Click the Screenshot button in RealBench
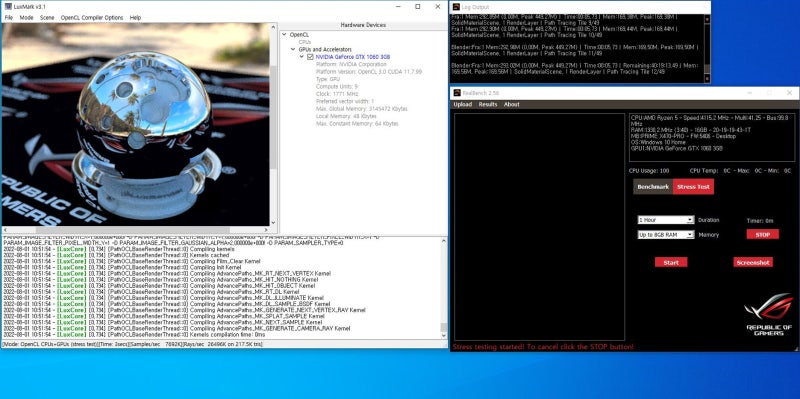Screen dimensions: 800x399 pyautogui.click(x=753, y=262)
